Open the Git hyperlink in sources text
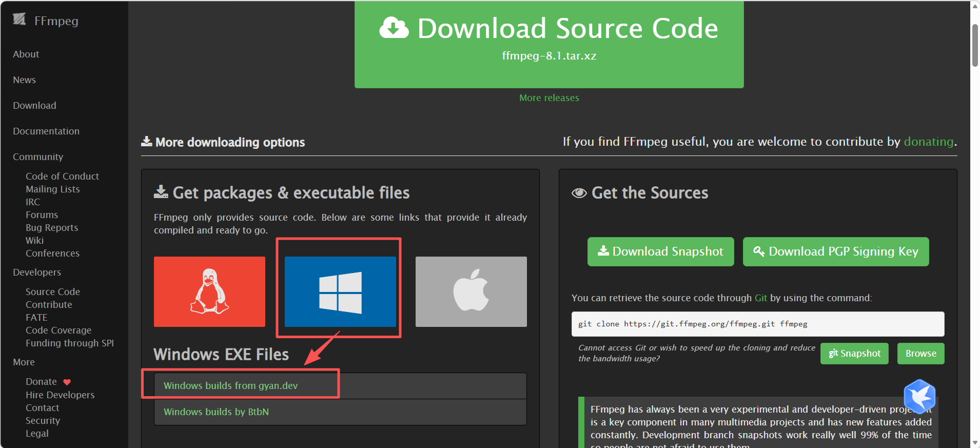The image size is (980, 448). (x=761, y=298)
